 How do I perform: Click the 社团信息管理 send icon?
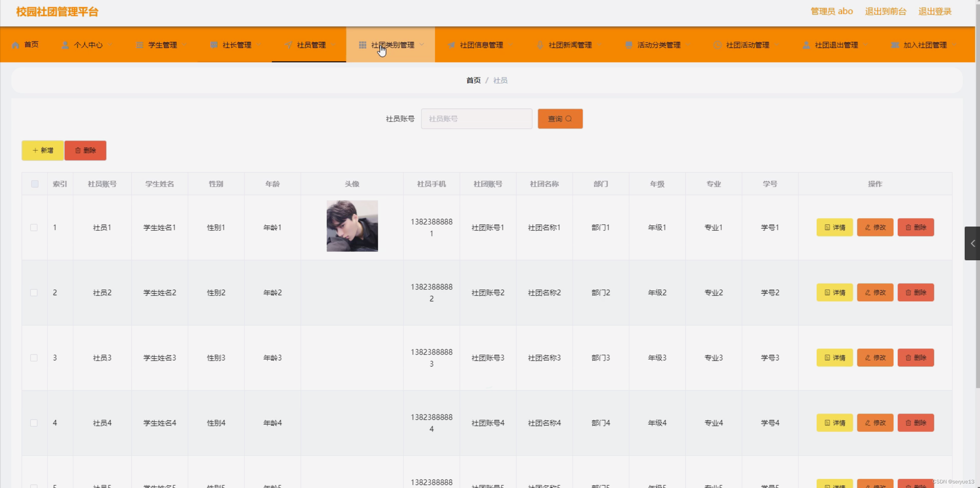coord(451,44)
